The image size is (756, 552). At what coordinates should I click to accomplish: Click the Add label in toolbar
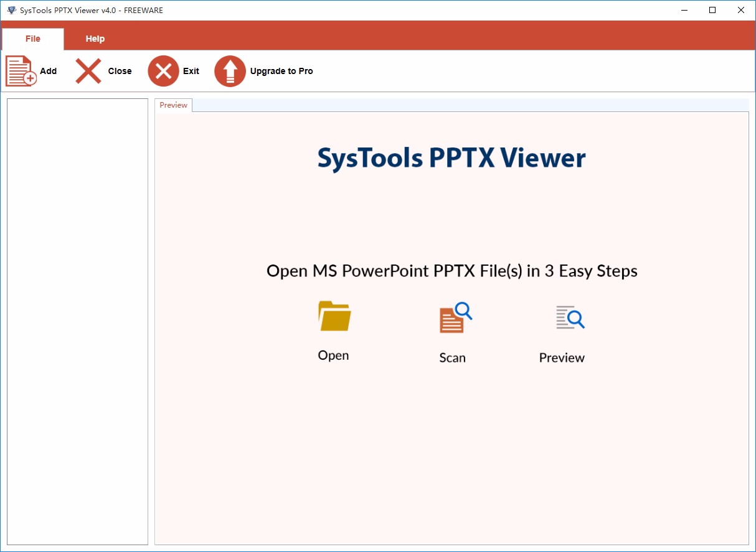click(49, 71)
